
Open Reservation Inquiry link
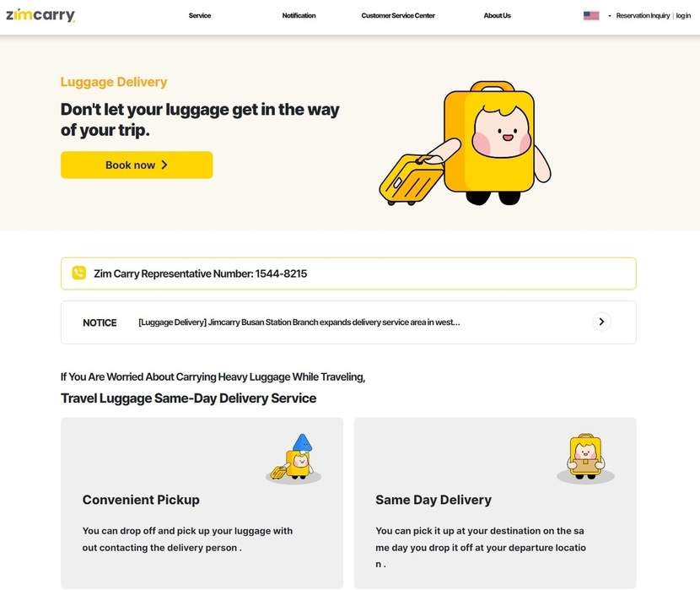point(643,16)
